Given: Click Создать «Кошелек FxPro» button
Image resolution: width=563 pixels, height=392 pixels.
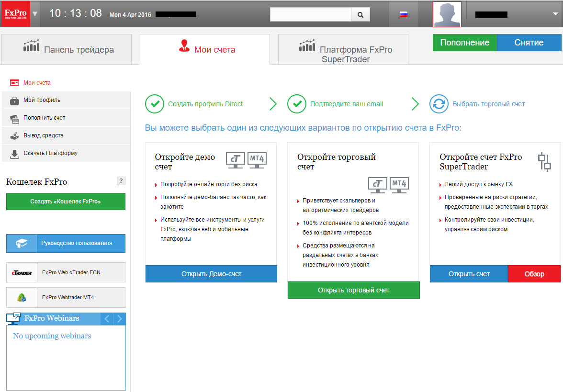Looking at the screenshot, I should [x=66, y=202].
